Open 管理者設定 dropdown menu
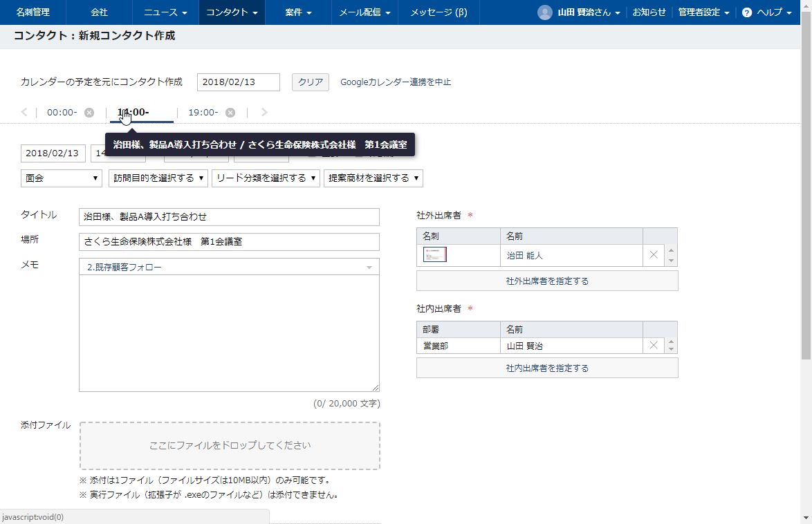Viewport: 812px width, 524px height. [x=704, y=12]
